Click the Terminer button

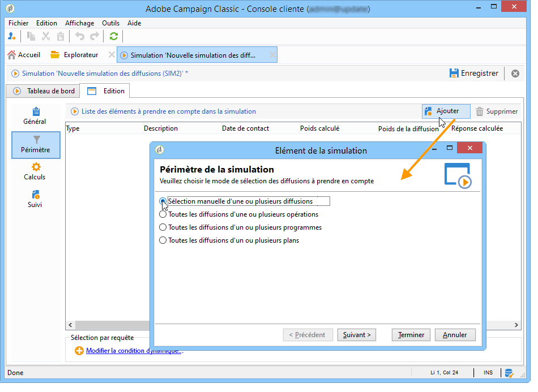click(x=411, y=335)
